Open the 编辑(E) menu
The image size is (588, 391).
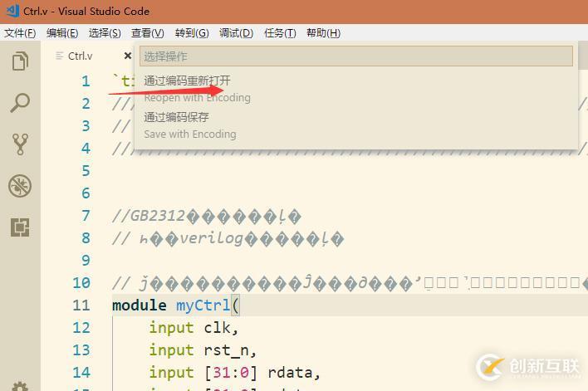62,33
